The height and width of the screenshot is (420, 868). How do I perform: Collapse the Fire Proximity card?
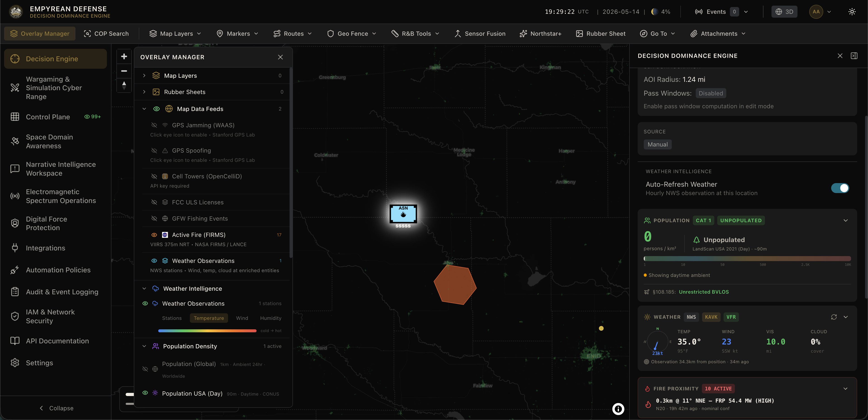tap(845, 389)
